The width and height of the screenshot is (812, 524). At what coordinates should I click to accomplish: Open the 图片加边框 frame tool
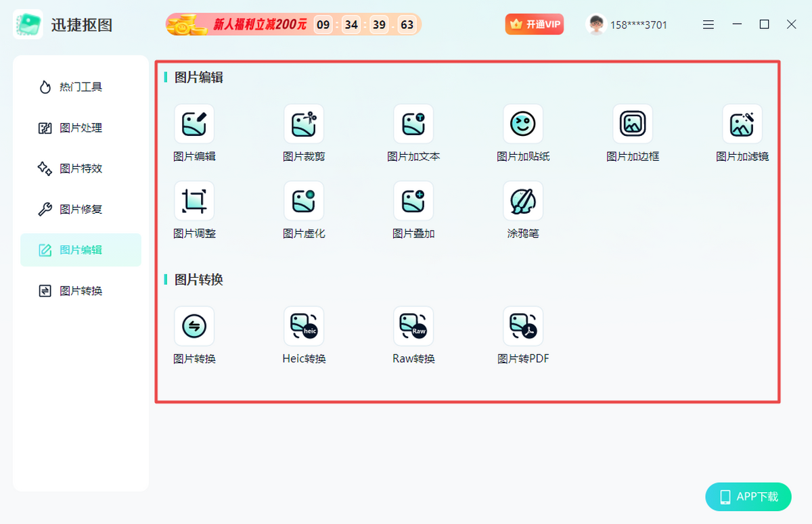point(633,124)
